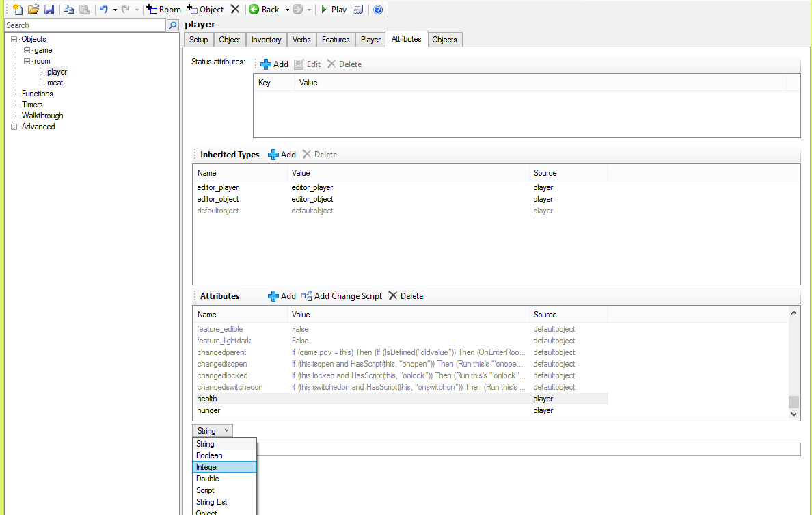Click the Copy icon in the toolbar
Screen dimensions: 812x515
[69, 10]
